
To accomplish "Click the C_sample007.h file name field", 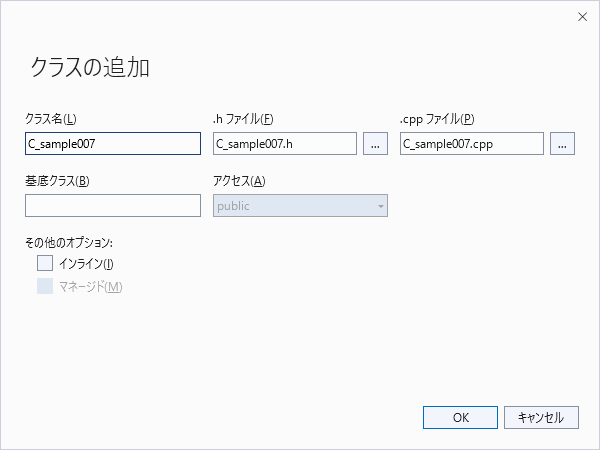I will [285, 144].
